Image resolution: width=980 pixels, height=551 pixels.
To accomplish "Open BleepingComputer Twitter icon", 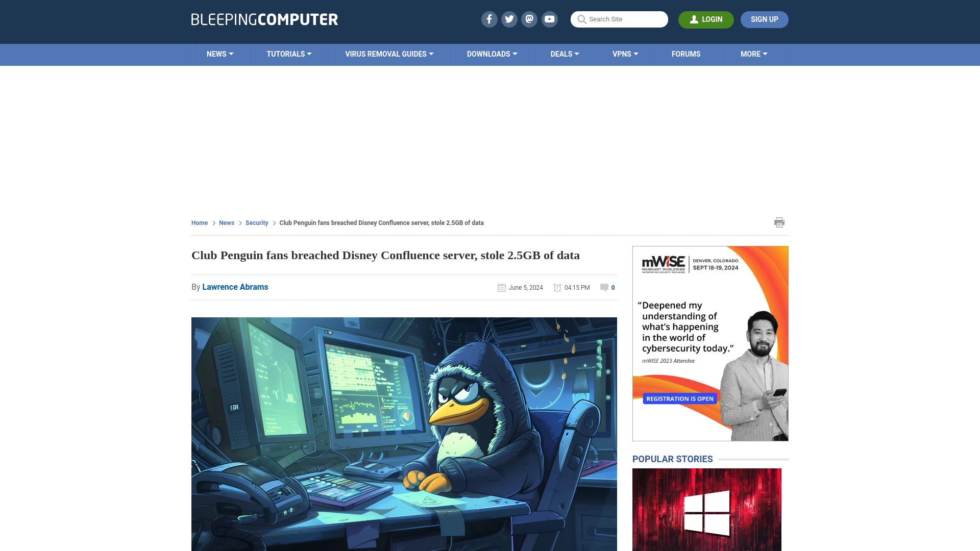I will [x=509, y=19].
